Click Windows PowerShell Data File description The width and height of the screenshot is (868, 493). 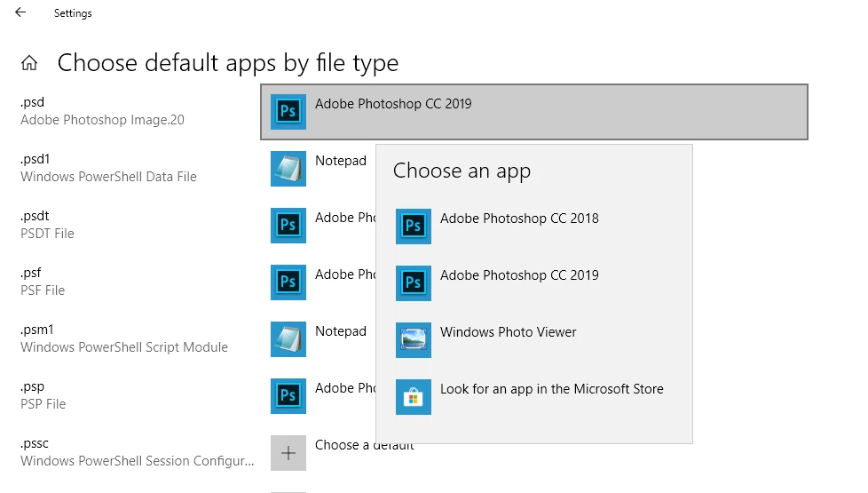(x=108, y=177)
